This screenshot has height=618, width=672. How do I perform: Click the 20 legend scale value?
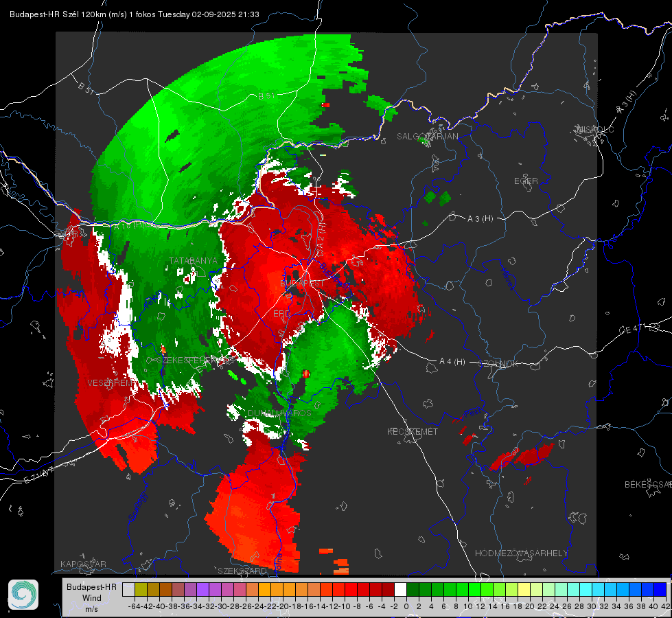tap(530, 606)
